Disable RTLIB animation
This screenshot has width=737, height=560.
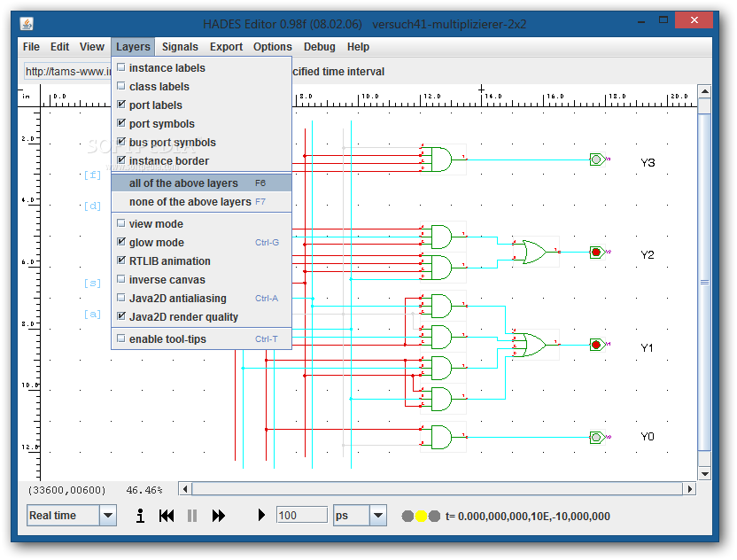pyautogui.click(x=201, y=261)
